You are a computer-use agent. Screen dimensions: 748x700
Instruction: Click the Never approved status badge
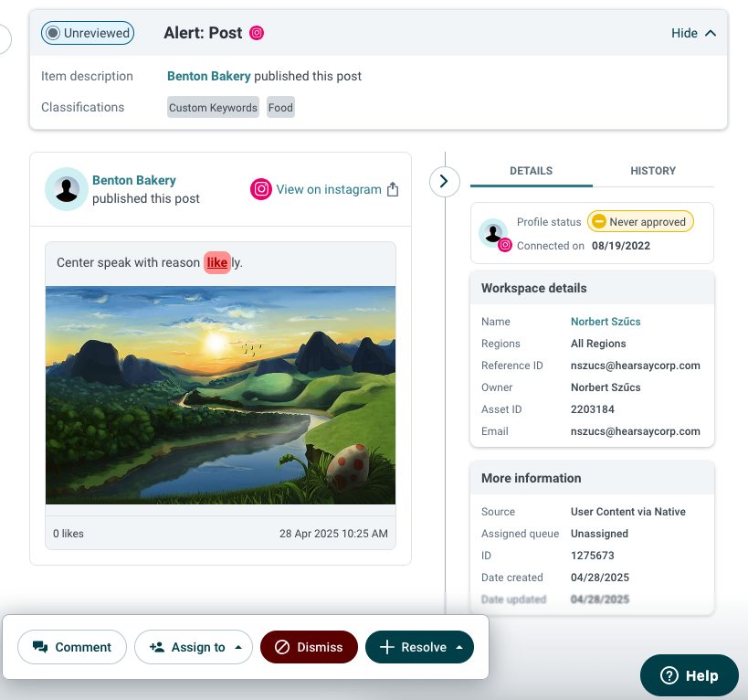point(640,221)
